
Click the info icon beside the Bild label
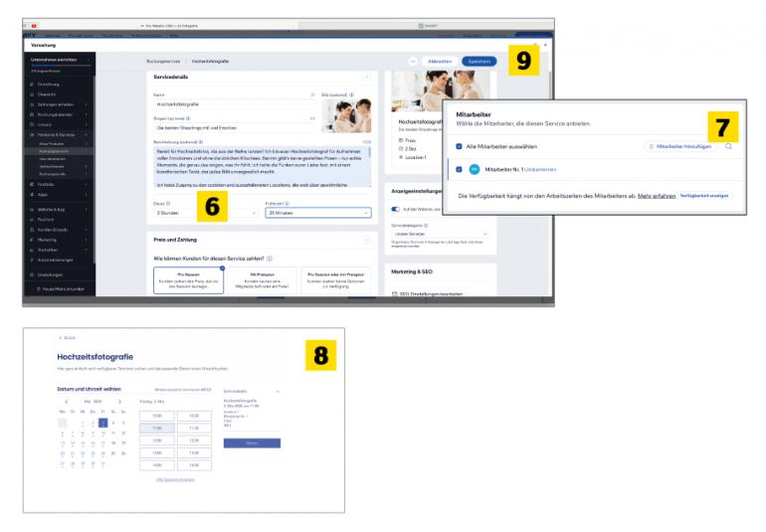click(351, 94)
